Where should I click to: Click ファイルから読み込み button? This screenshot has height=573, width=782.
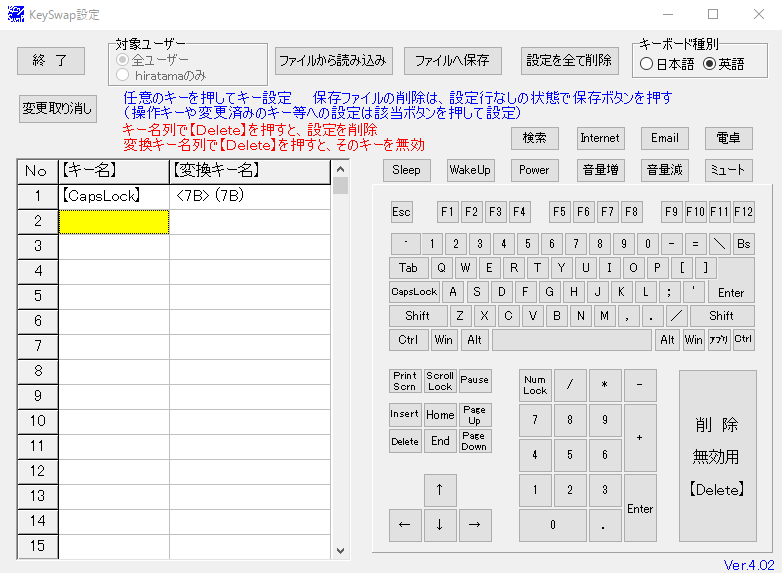click(x=333, y=61)
